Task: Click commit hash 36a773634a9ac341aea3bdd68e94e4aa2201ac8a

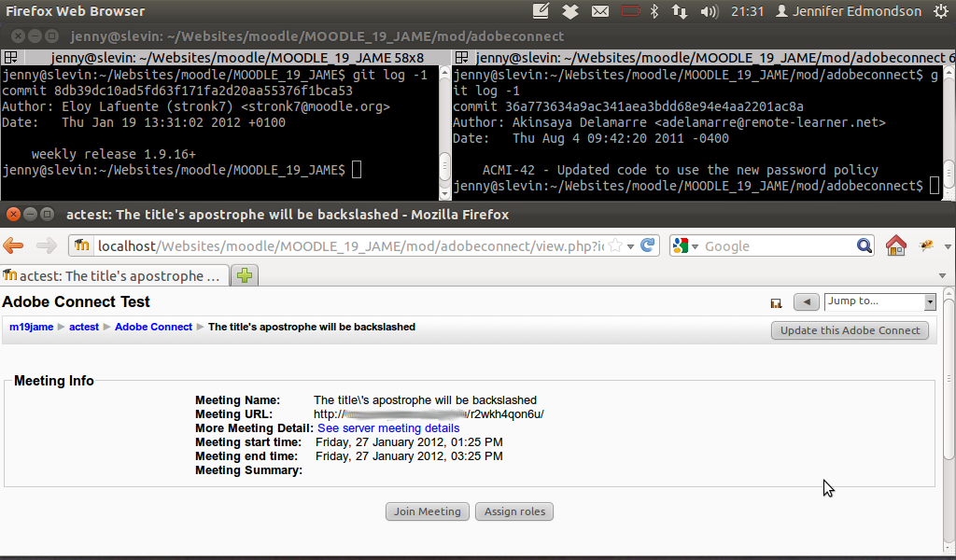Action: (654, 106)
